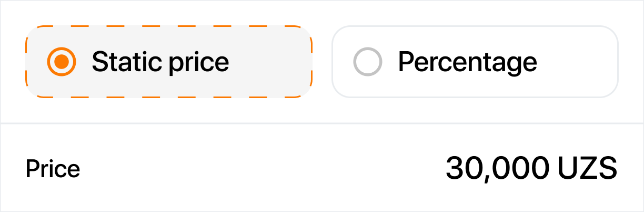Choose the dashed-border Static price card

point(168,62)
